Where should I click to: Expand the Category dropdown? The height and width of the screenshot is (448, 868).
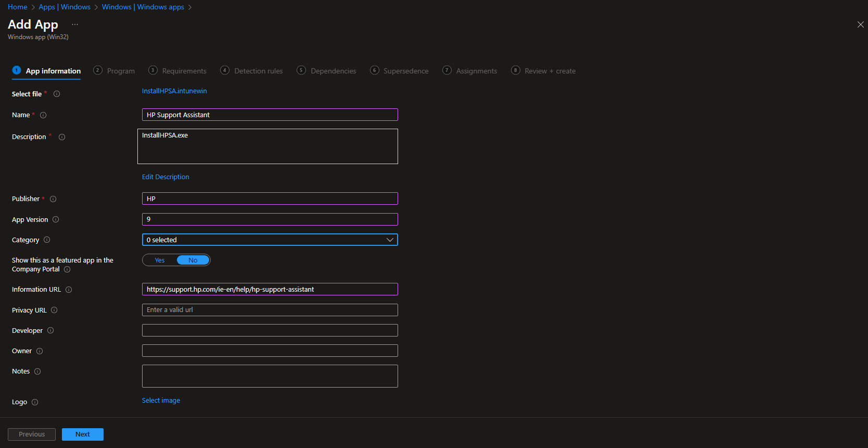click(270, 240)
